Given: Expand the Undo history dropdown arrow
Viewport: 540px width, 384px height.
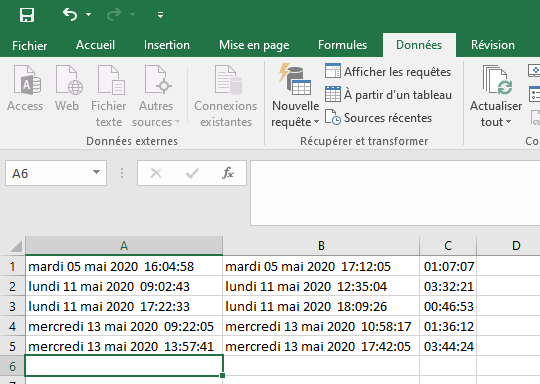Looking at the screenshot, I should pos(89,14).
